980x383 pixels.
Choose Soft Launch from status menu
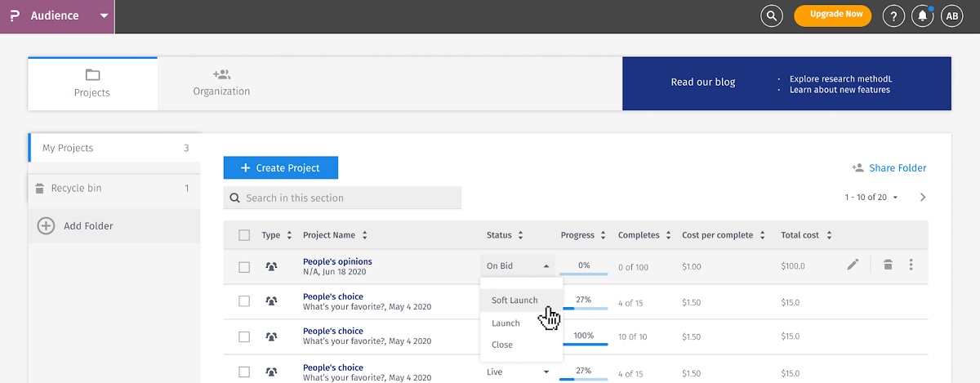pos(521,300)
